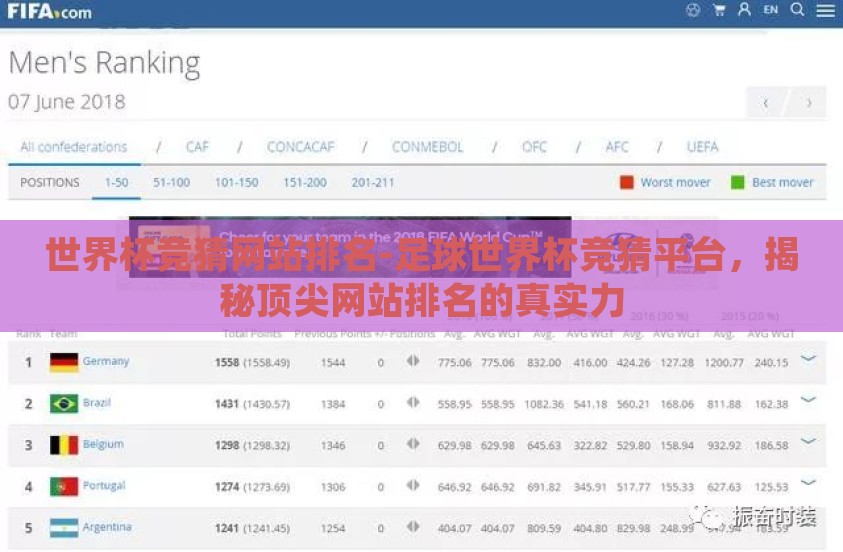Click Portugal's position change arrows icon
Image resolution: width=843 pixels, height=552 pixels.
tap(413, 485)
